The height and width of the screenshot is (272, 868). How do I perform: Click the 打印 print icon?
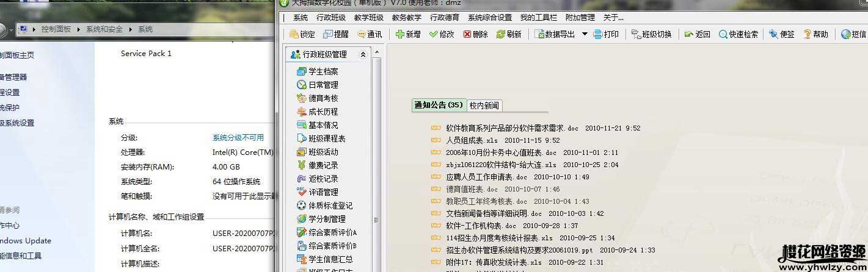(606, 34)
